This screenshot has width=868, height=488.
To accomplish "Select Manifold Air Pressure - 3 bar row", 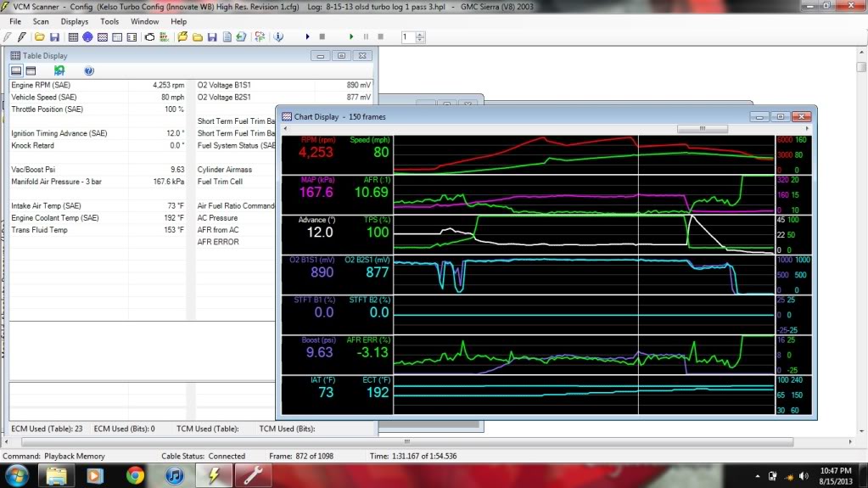I will (x=98, y=182).
